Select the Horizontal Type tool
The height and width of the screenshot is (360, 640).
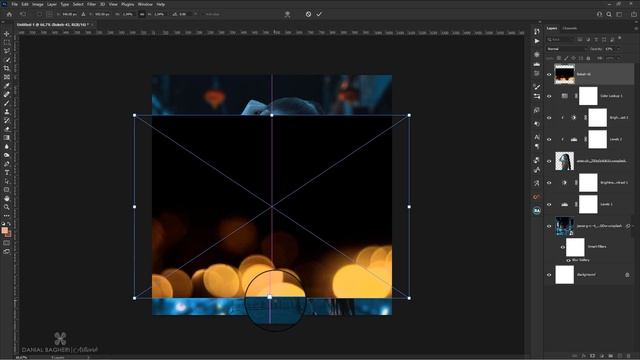[x=7, y=172]
